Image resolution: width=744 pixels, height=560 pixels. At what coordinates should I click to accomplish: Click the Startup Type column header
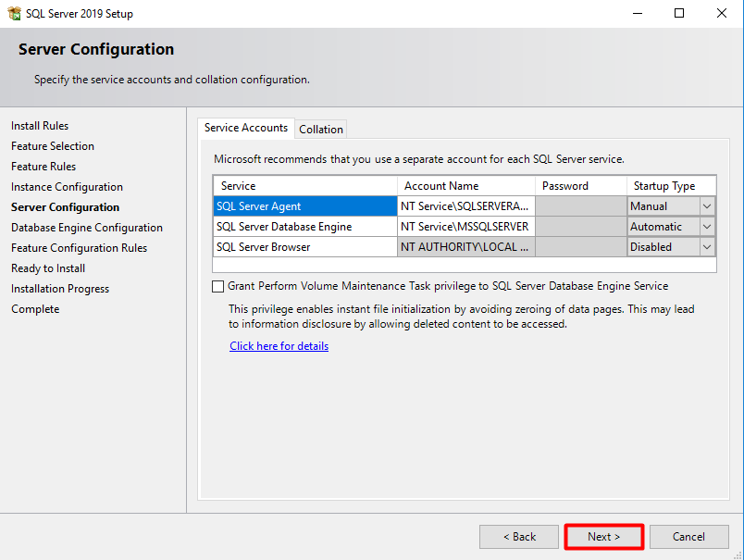672,186
